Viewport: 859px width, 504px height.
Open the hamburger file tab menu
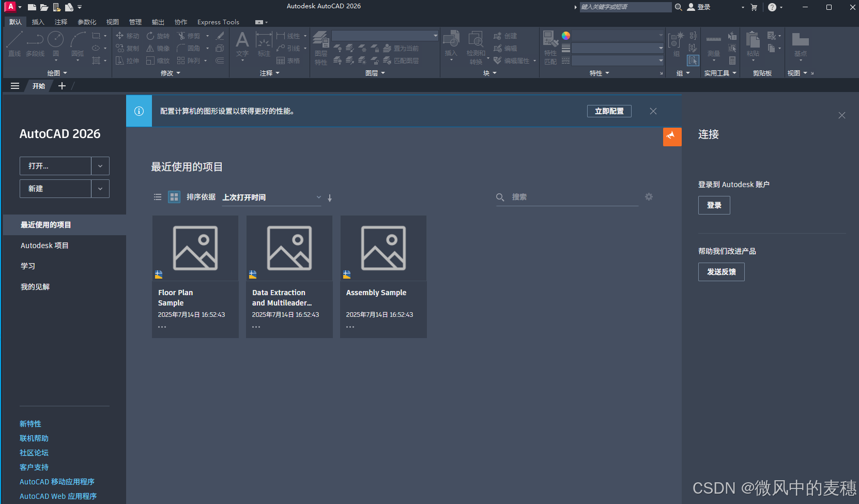15,86
